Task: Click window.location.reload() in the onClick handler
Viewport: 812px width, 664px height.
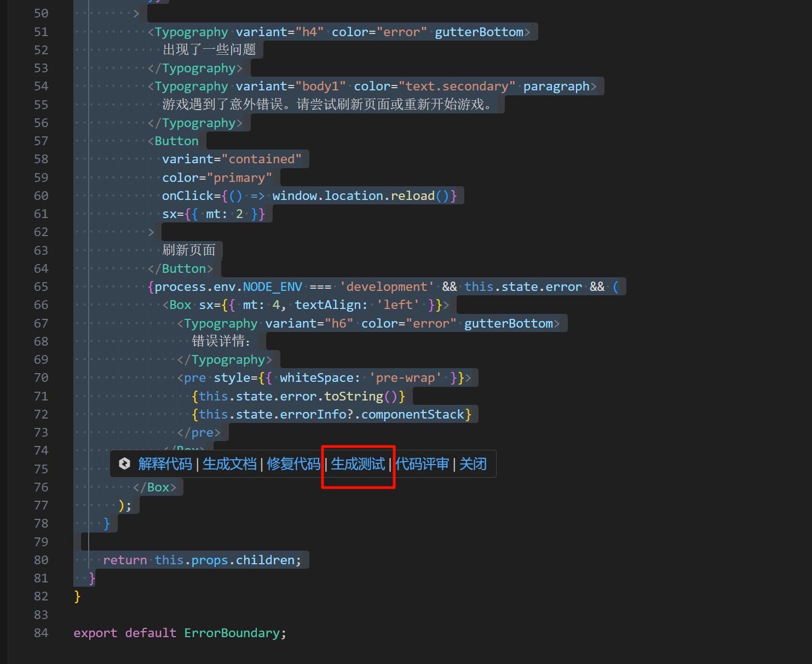Action: (x=361, y=196)
